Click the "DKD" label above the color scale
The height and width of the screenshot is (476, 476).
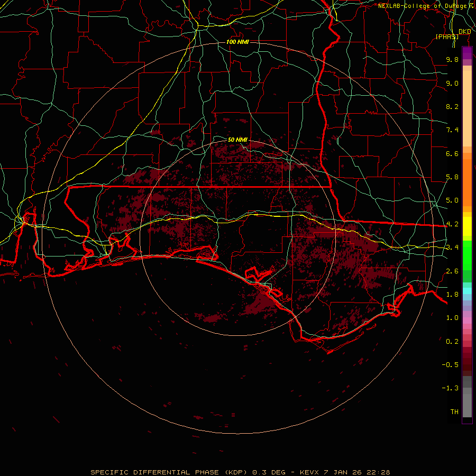pos(465,32)
